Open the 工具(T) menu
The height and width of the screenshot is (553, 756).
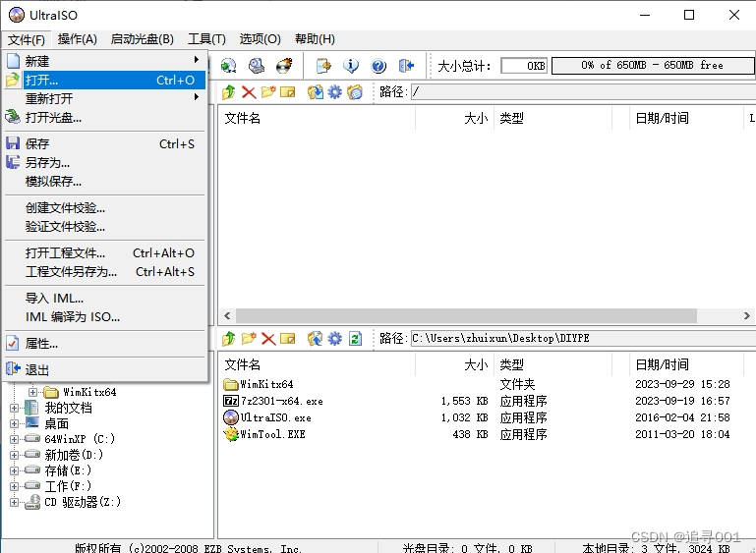coord(206,39)
